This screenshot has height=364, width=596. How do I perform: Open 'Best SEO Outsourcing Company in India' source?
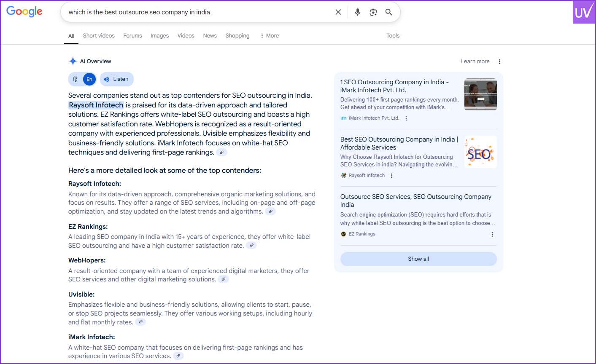(399, 143)
